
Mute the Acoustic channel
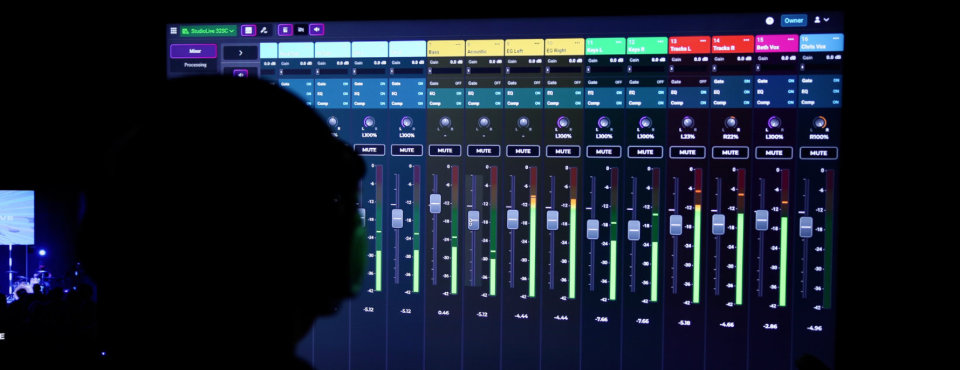pyautogui.click(x=484, y=151)
